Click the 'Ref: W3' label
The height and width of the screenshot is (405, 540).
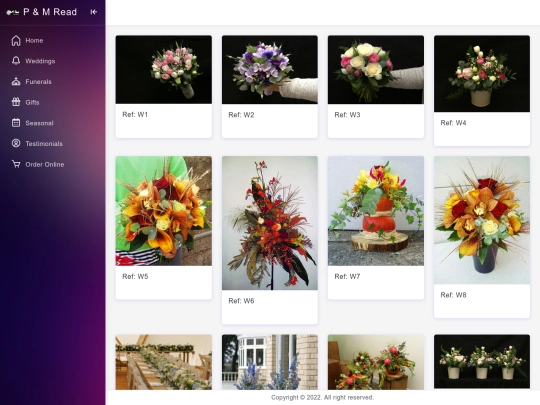[x=347, y=115]
